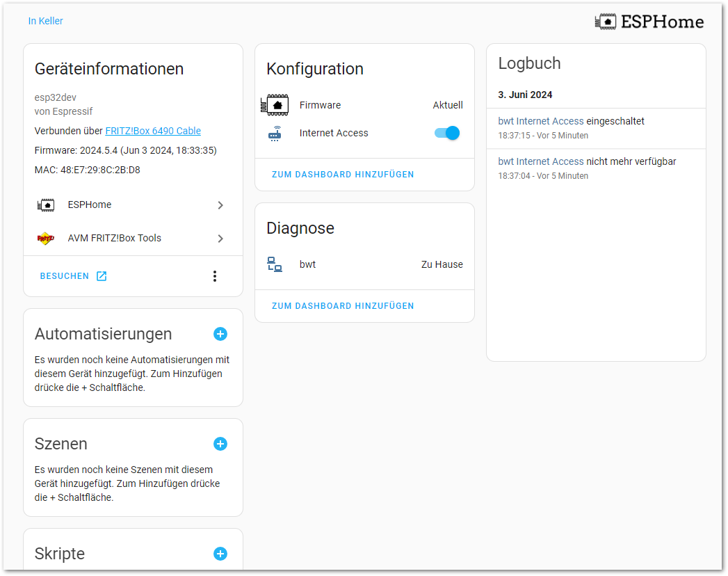Click the ESPHome logo at top right
Image resolution: width=728 pixels, height=576 pixels.
pyautogui.click(x=649, y=22)
